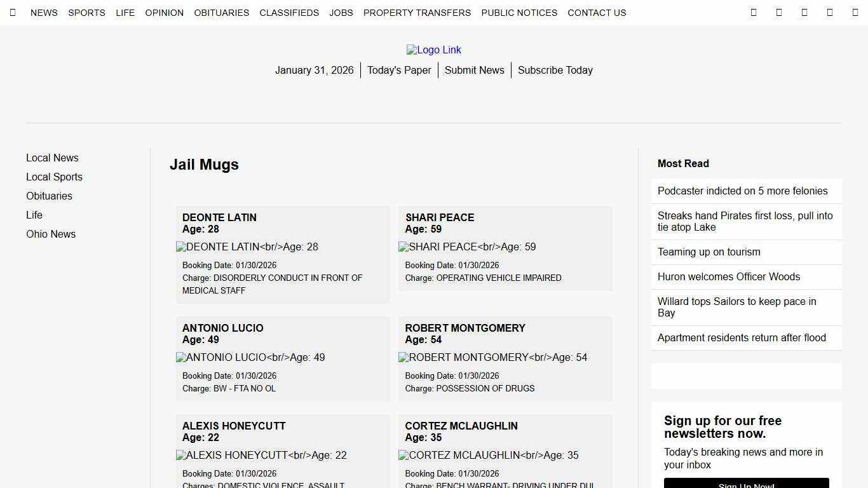Open the CLASSIFIEDS menu item

[x=289, y=13]
